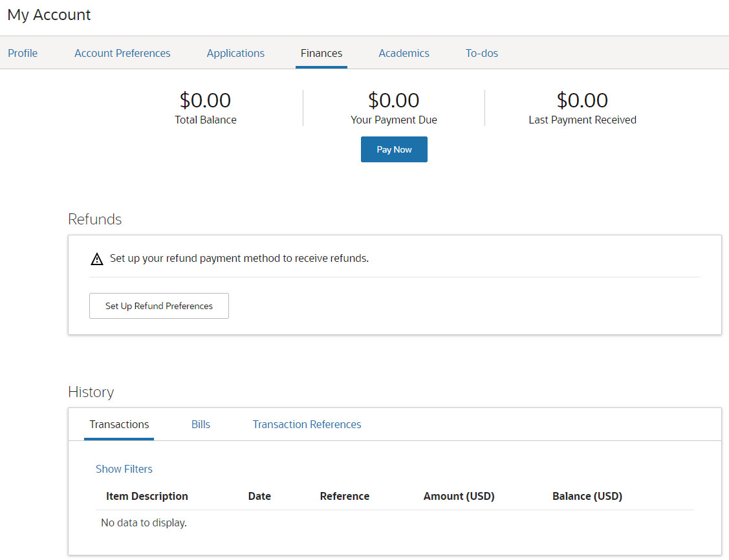Viewport: 729px width, 560px height.
Task: Click the Balance (USD) column header
Action: [x=587, y=496]
